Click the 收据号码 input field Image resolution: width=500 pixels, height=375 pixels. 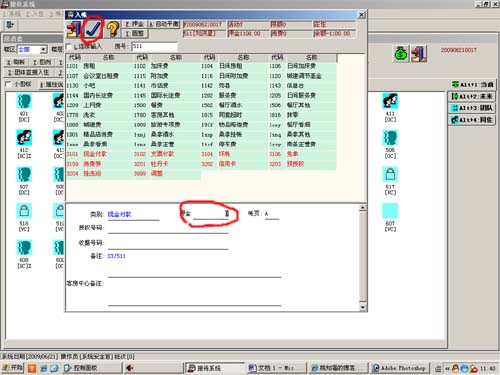point(168,243)
